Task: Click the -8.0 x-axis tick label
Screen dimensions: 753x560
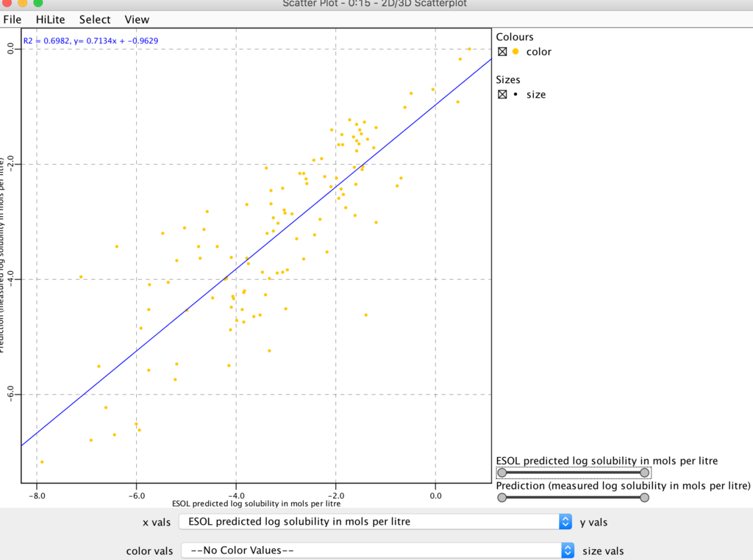Action: coord(37,496)
